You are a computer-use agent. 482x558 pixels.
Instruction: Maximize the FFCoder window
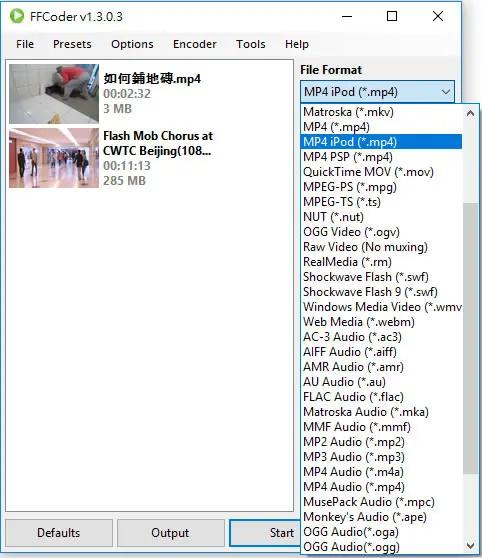[392, 16]
